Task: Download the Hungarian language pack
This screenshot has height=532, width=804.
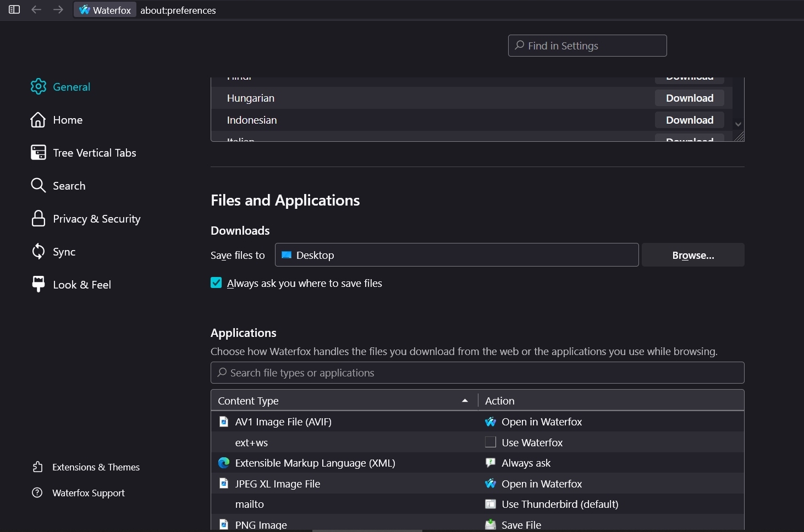Action: [x=689, y=98]
